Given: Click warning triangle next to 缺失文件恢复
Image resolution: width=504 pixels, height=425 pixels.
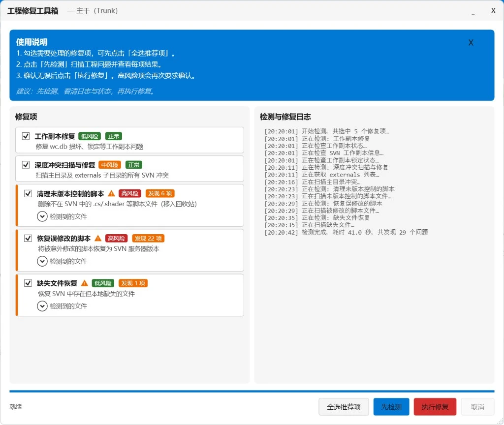Looking at the screenshot, I should tap(85, 283).
